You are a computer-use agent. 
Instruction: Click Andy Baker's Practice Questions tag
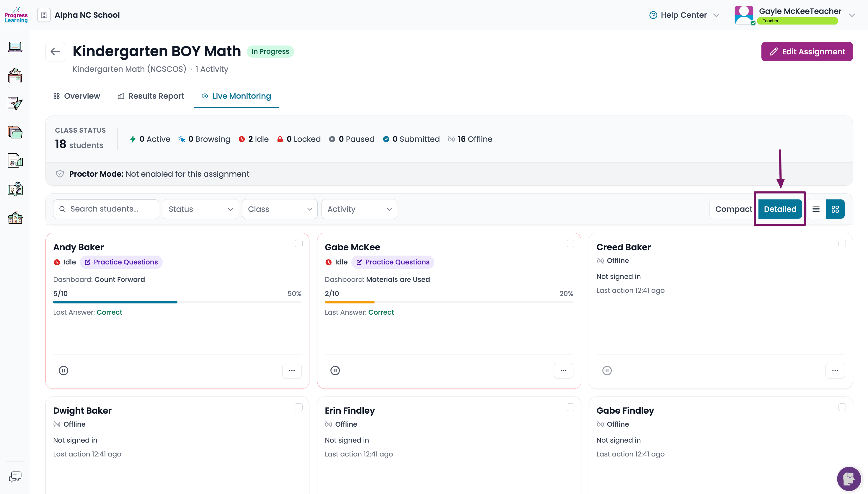coord(121,262)
